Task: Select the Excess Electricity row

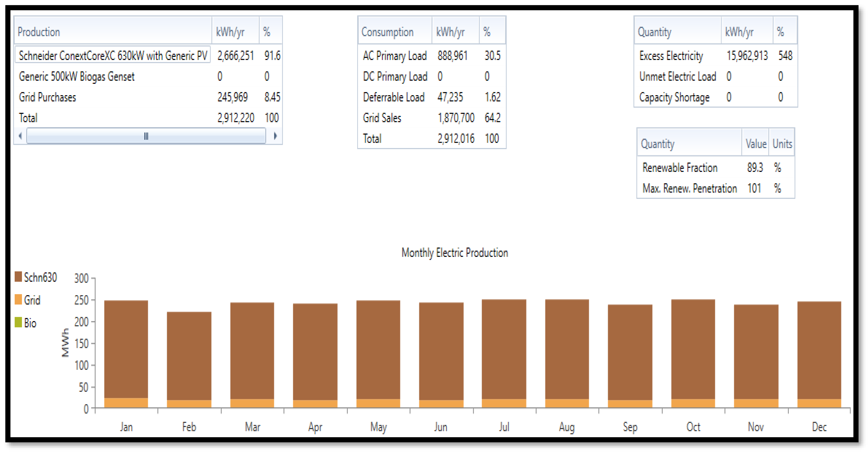Action: pos(671,55)
